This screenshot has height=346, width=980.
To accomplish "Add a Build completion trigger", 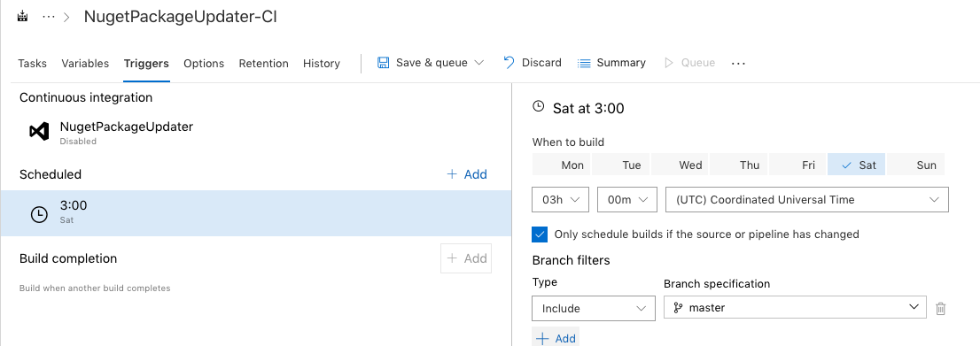I will pos(466,258).
